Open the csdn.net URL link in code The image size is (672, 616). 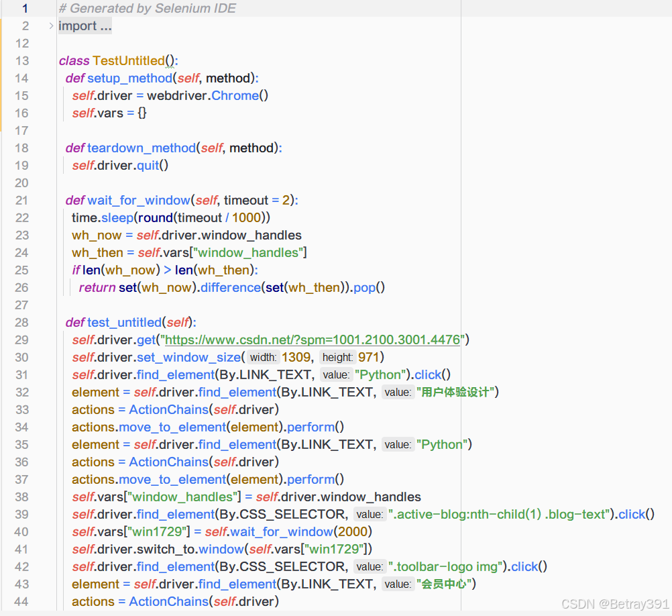click(x=313, y=340)
